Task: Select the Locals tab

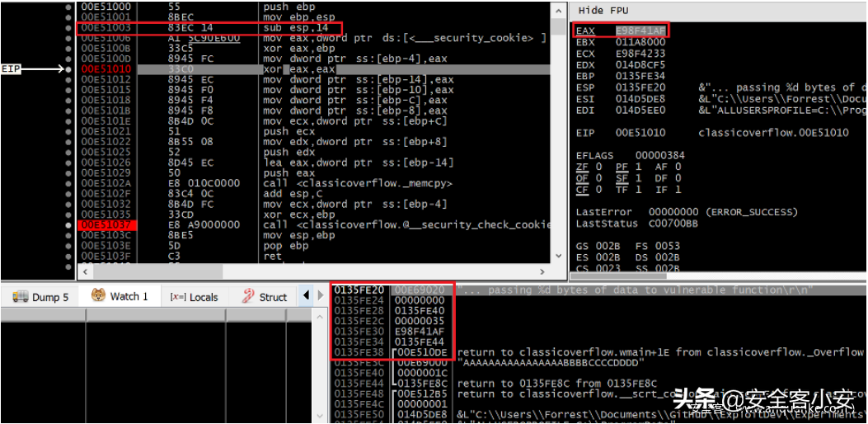Action: pos(195,297)
